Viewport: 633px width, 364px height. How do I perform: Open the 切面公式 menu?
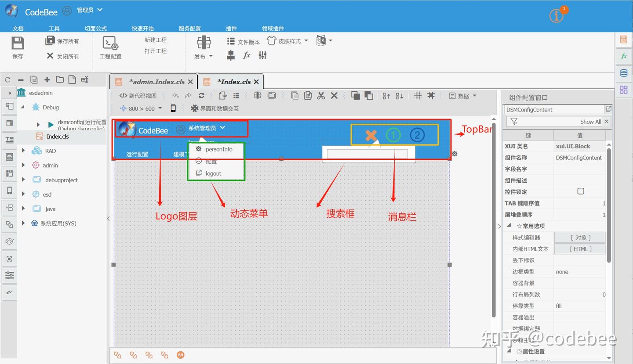[96, 29]
